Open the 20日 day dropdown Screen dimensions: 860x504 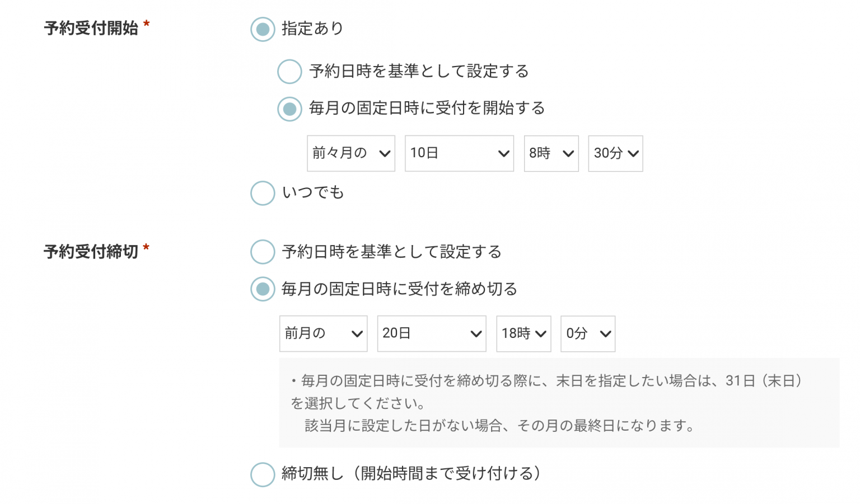tap(432, 334)
